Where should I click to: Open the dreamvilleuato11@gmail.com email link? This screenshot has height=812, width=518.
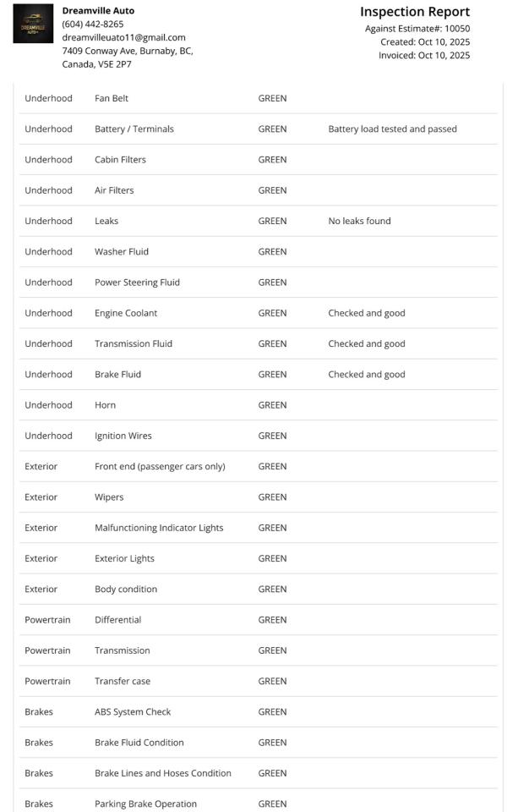point(123,37)
